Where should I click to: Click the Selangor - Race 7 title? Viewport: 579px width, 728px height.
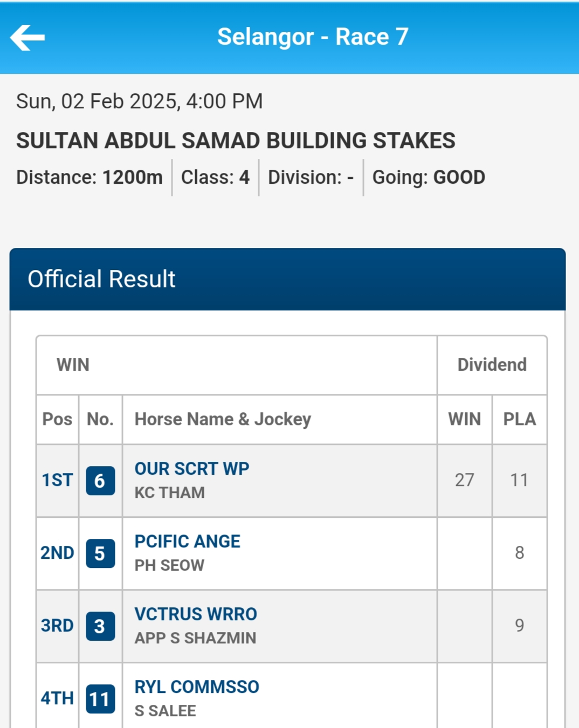point(313,37)
